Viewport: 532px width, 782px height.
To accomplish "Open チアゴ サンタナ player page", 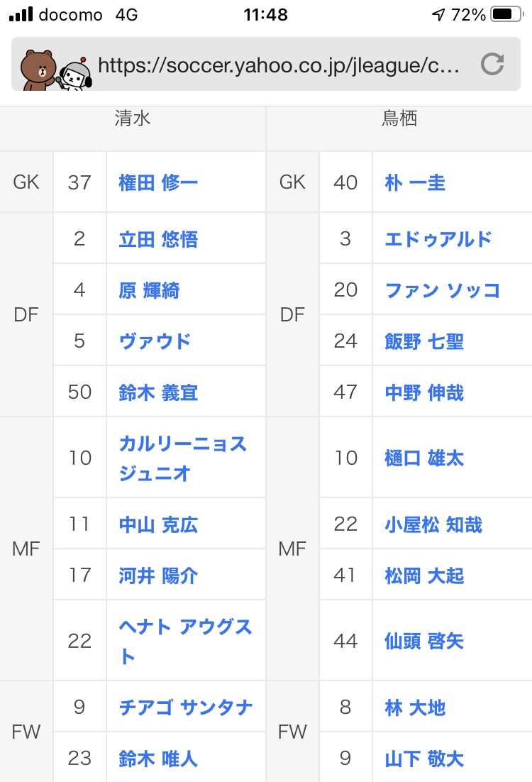I will [186, 707].
